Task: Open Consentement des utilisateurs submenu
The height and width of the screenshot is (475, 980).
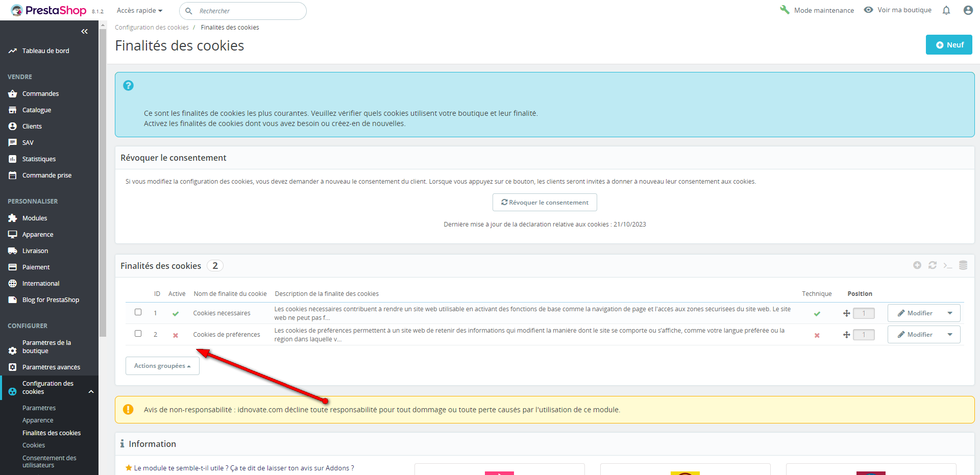Action: (50, 462)
